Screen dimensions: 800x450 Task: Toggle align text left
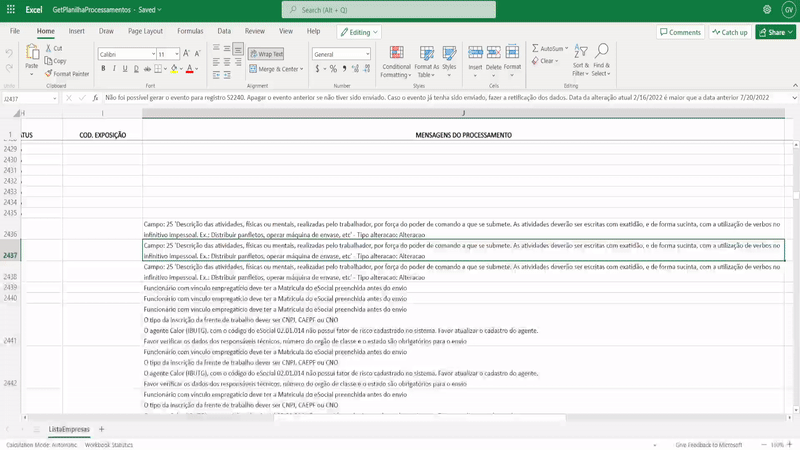pyautogui.click(x=216, y=62)
